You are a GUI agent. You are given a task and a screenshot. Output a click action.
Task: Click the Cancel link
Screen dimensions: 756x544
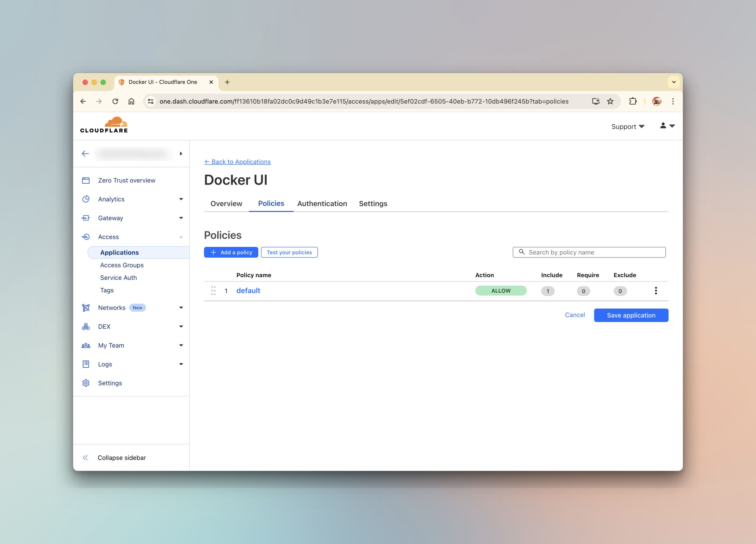pyautogui.click(x=575, y=315)
